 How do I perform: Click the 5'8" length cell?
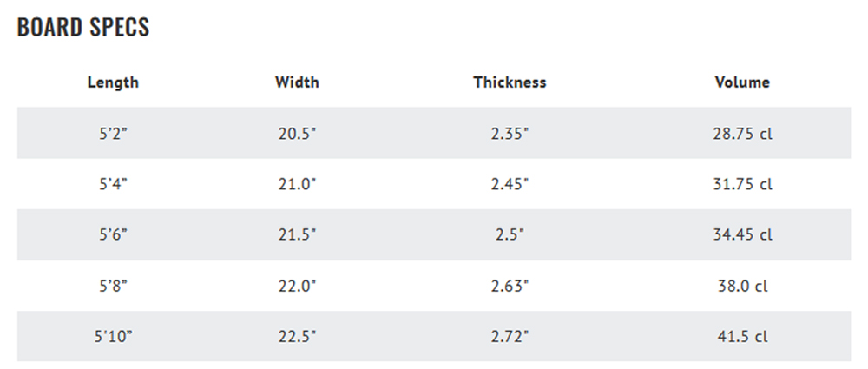tap(113, 286)
